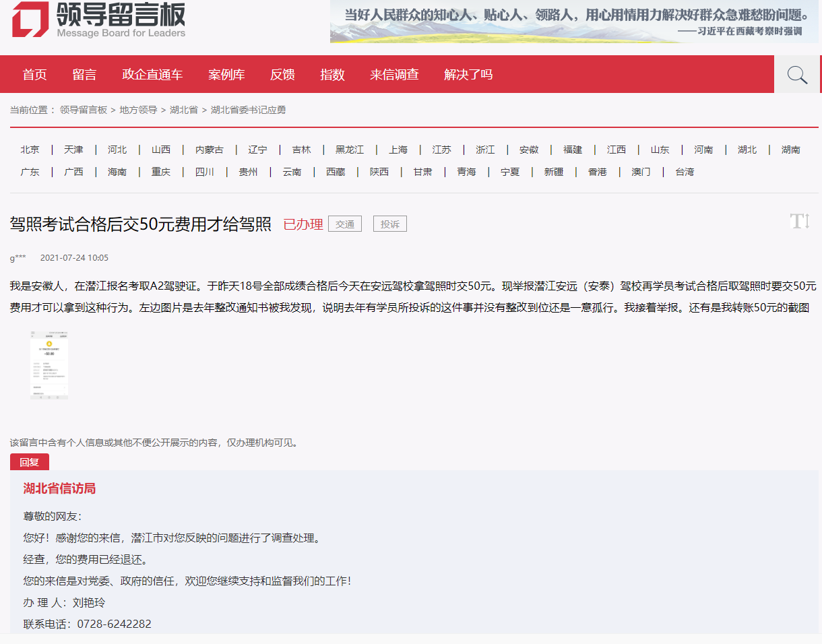Click the Message Board for Leaders logo
Image resolution: width=822 pixels, height=644 pixels.
coord(98,20)
